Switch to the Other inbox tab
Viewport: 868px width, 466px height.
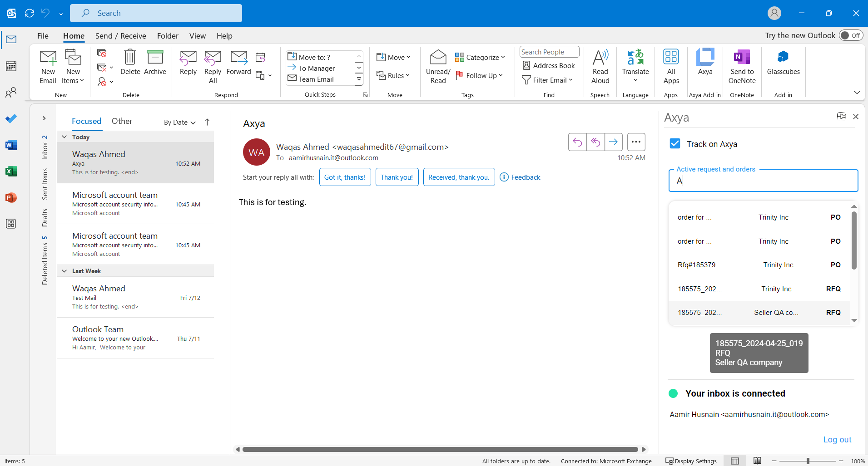tap(122, 121)
